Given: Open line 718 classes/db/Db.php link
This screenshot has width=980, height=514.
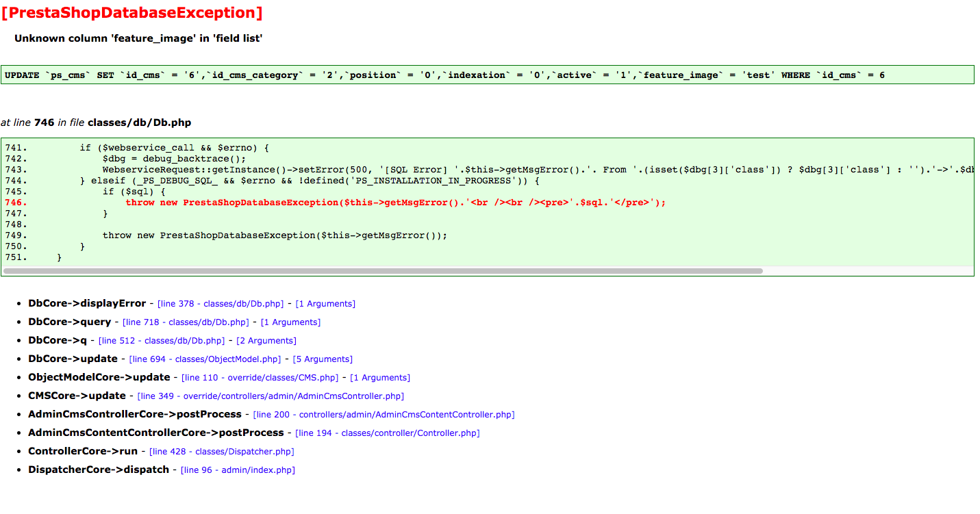Looking at the screenshot, I should tap(186, 322).
